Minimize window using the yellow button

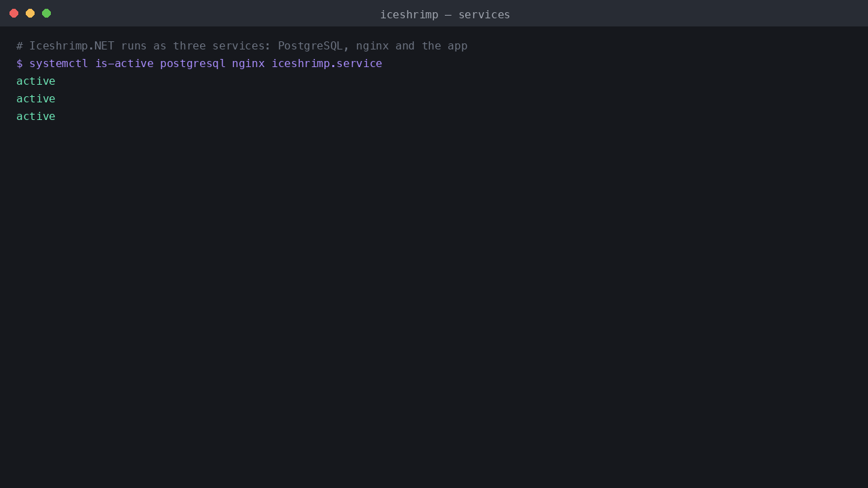[x=30, y=14]
